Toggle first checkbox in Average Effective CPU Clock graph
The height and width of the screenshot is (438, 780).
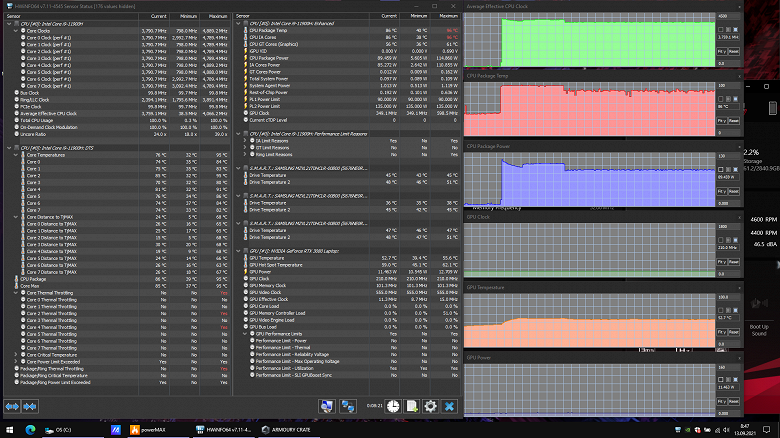(x=721, y=29)
